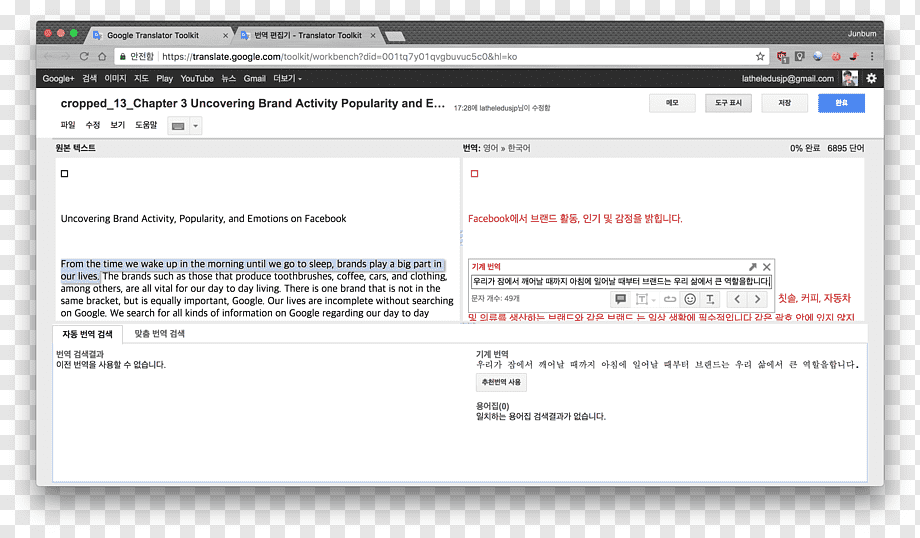Click the clear formatting T icon

710,299
